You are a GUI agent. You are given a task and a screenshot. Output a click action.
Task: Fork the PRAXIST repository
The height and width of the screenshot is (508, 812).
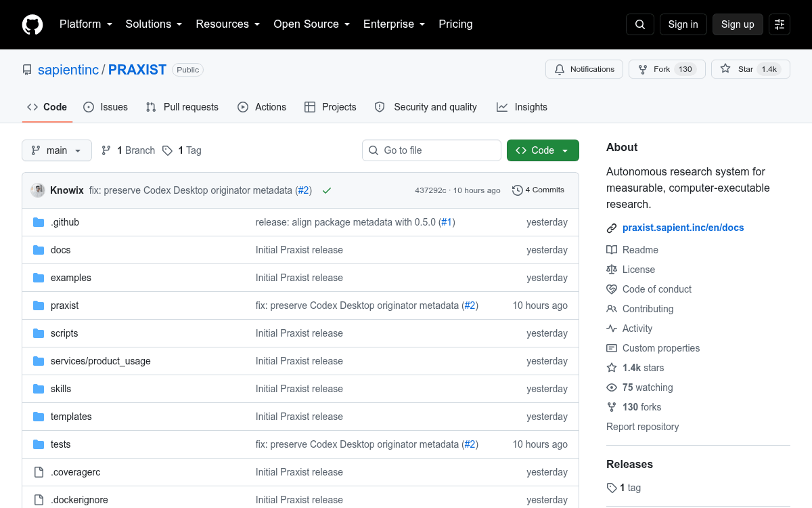[667, 69]
